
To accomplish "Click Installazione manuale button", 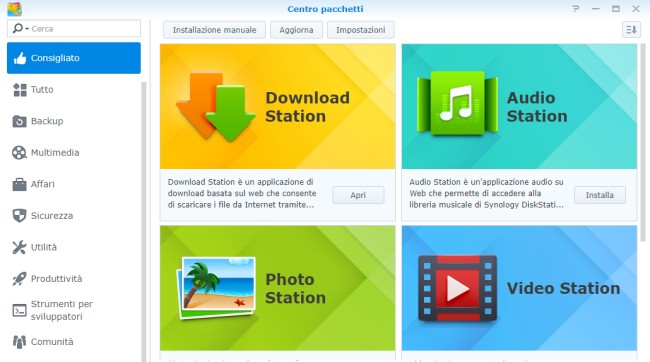I will click(x=214, y=30).
